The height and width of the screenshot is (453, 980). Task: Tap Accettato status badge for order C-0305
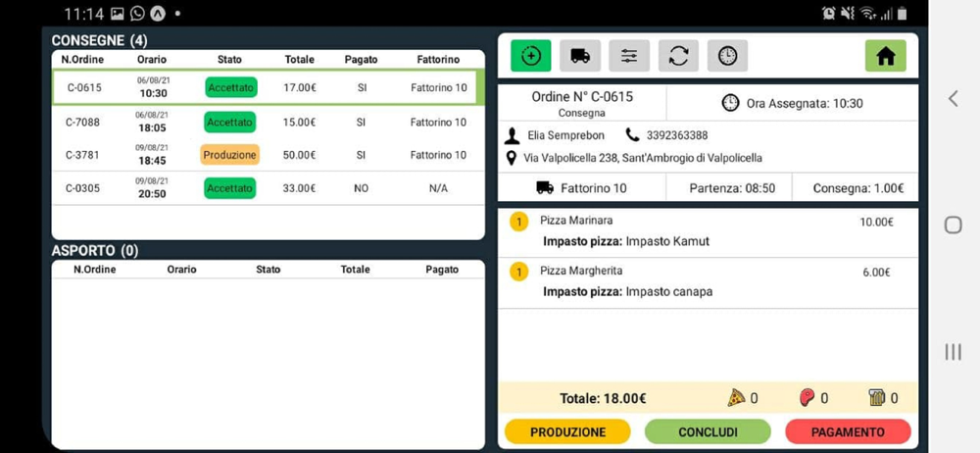point(229,188)
